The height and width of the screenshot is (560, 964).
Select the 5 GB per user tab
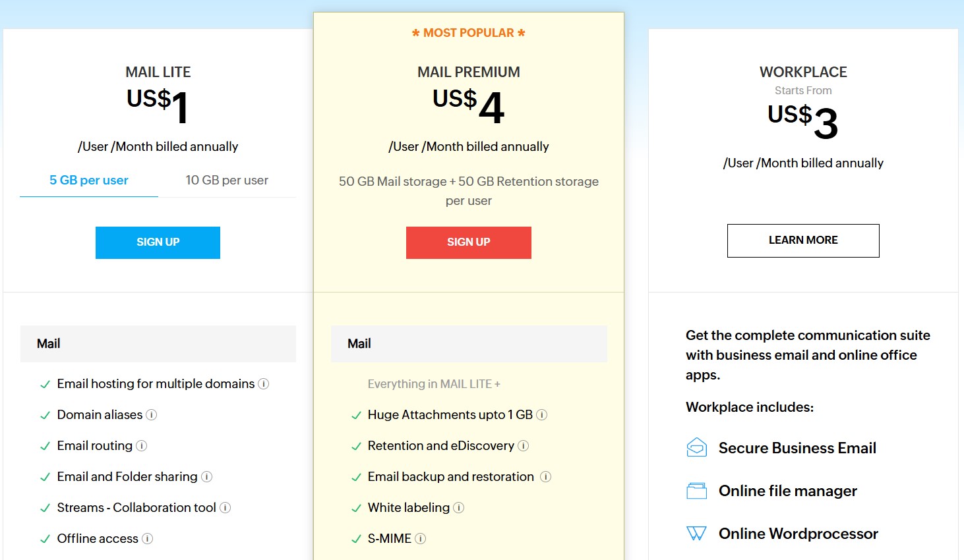pos(89,181)
